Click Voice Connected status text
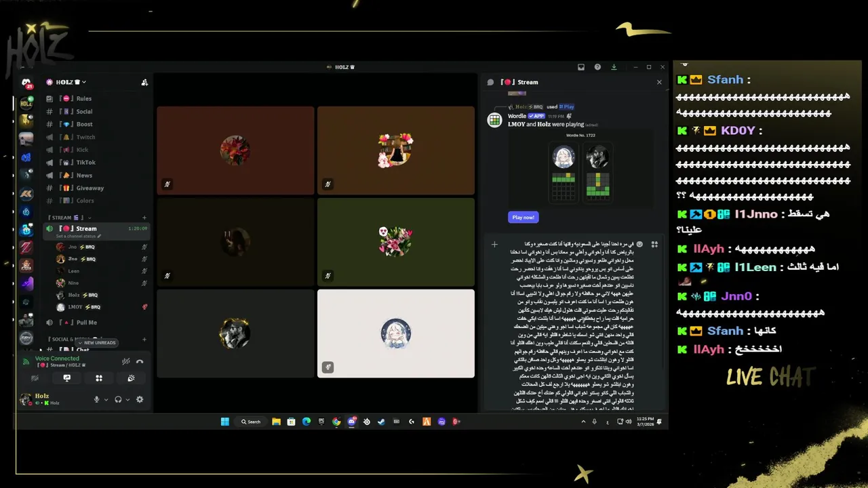Image resolution: width=868 pixels, height=488 pixels. (x=57, y=359)
